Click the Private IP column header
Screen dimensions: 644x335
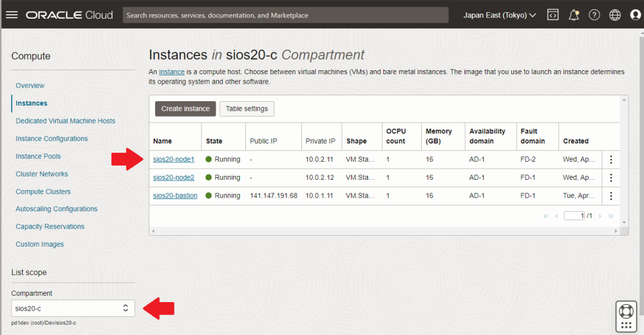pos(320,141)
